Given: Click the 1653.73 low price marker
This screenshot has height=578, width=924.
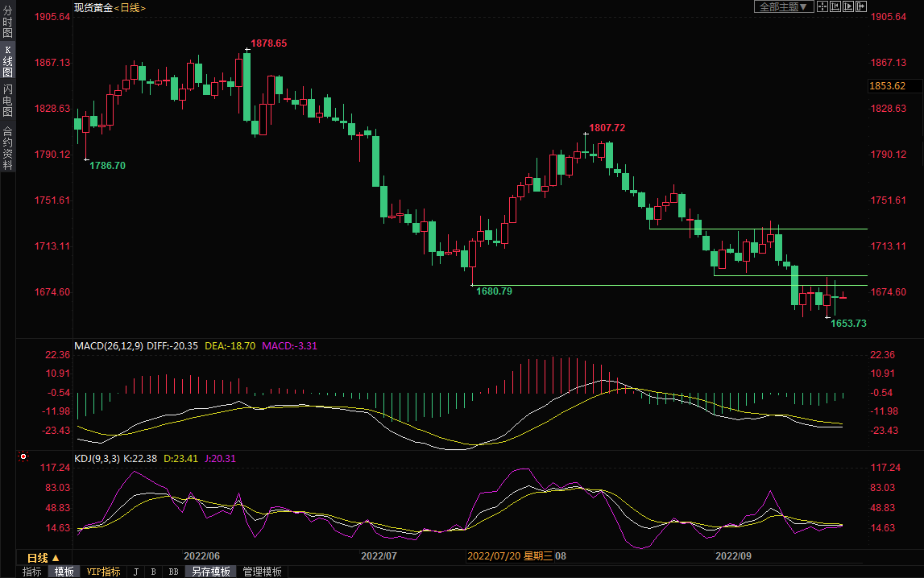Looking at the screenshot, I should pos(848,323).
